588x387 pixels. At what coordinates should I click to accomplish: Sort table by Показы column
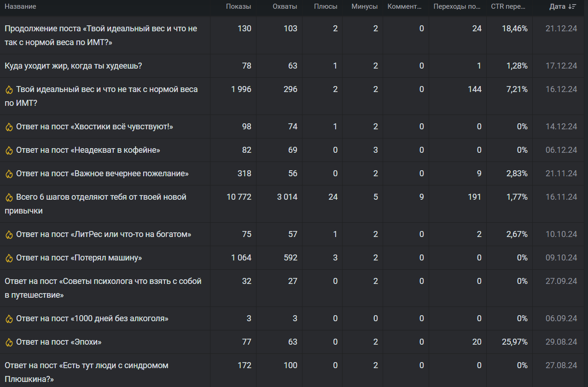[x=239, y=6]
